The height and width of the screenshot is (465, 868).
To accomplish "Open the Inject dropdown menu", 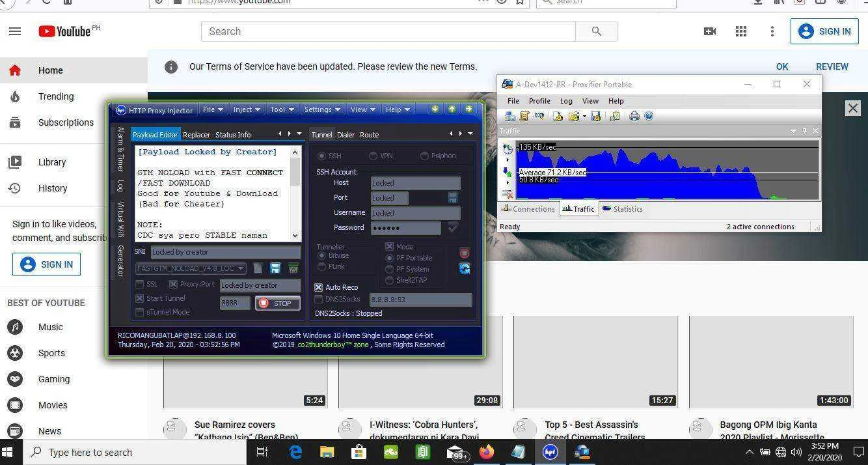I will click(x=247, y=109).
